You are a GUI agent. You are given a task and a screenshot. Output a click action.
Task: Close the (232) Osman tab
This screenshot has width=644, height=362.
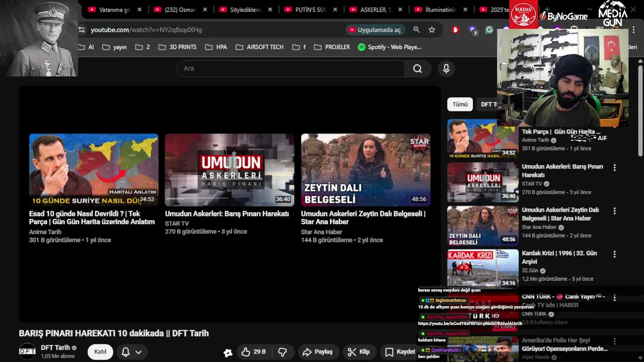coord(205,10)
